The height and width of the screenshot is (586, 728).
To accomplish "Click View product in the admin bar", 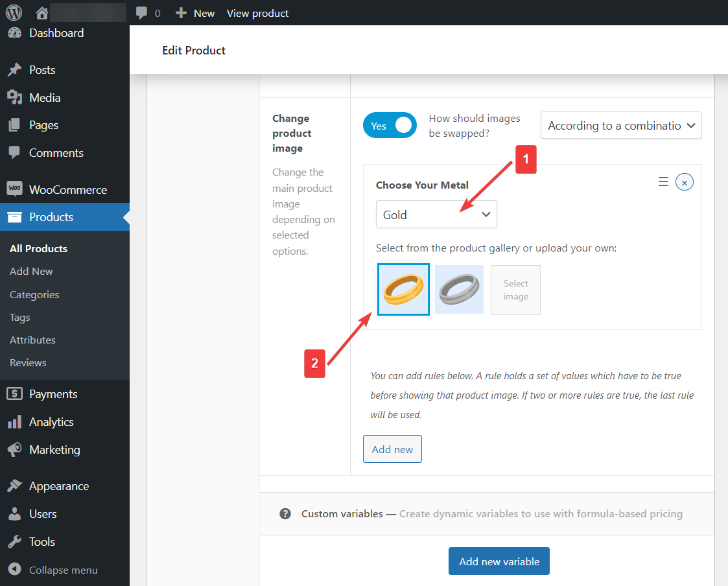I will click(257, 13).
